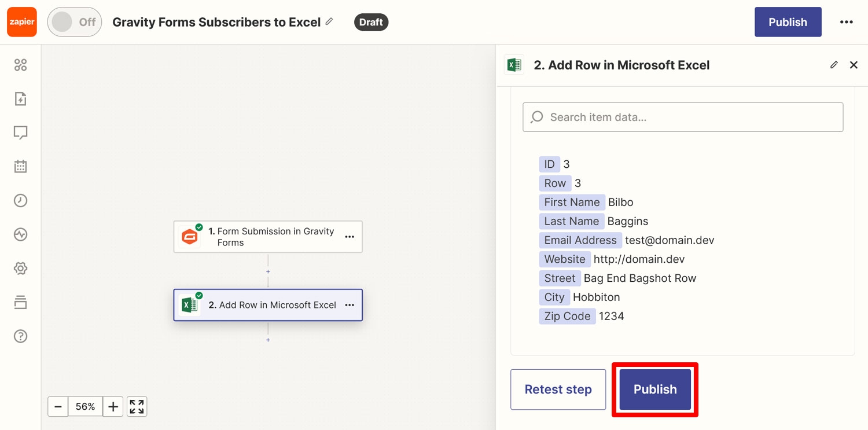Select the City field label
The width and height of the screenshot is (868, 430).
click(554, 297)
